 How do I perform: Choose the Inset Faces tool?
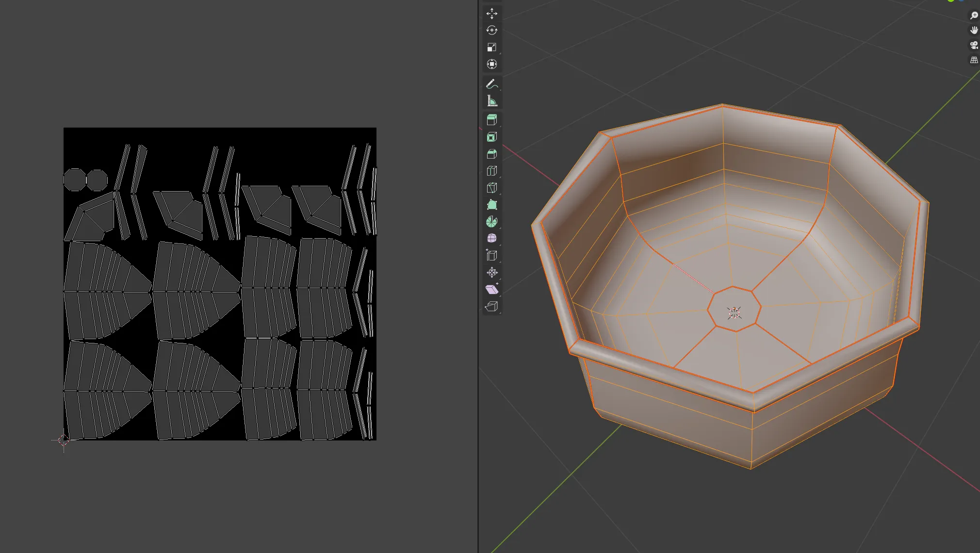pos(491,137)
